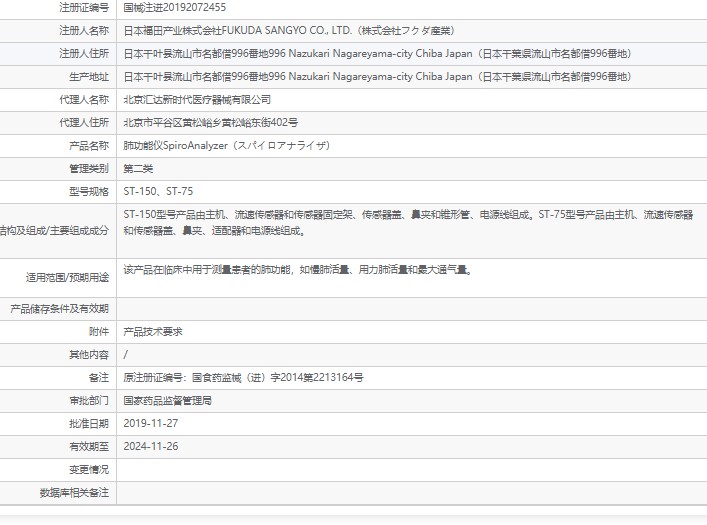Click the 注册人名称 label
The height and width of the screenshot is (525, 707).
[84, 31]
